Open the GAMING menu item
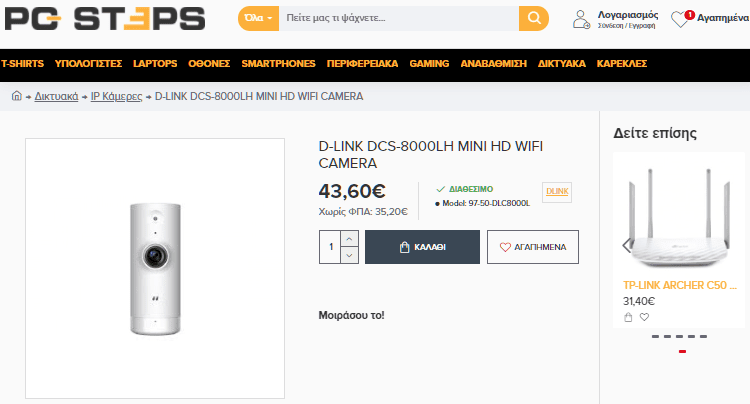The width and height of the screenshot is (750, 404). [429, 64]
